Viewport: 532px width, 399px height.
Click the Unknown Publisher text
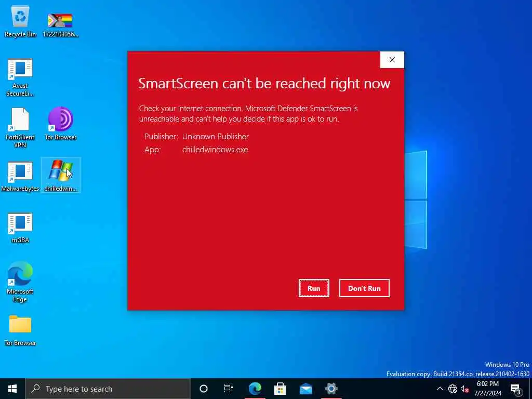[x=216, y=137]
